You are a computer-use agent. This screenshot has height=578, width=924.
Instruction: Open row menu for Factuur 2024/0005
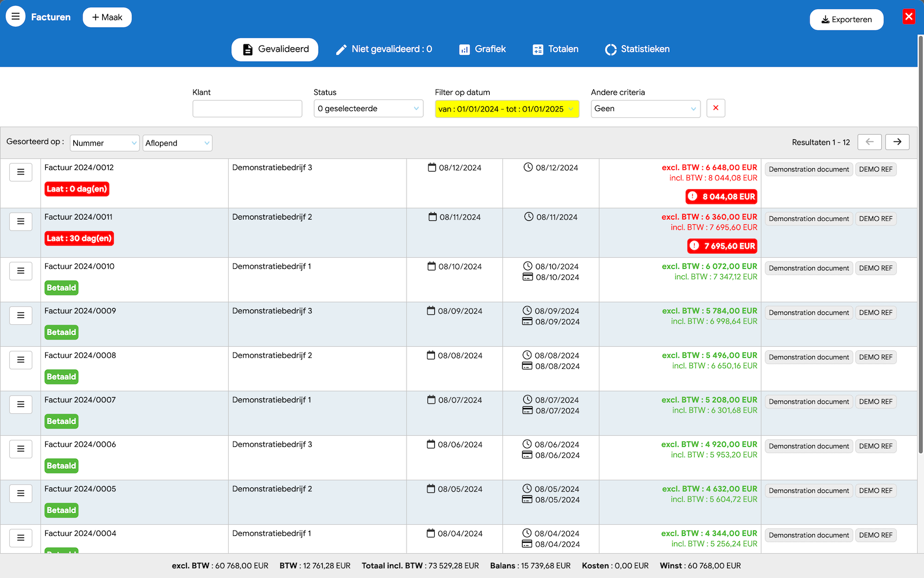click(21, 493)
